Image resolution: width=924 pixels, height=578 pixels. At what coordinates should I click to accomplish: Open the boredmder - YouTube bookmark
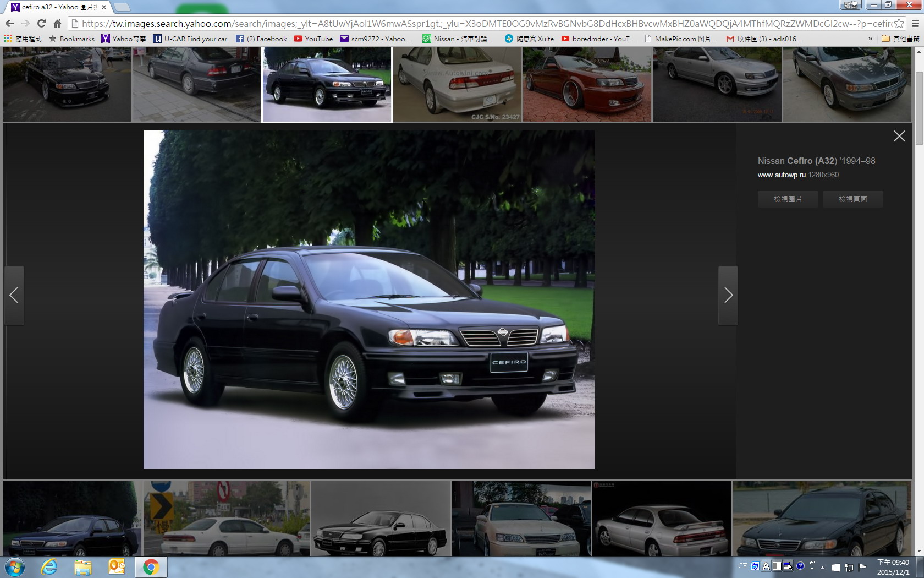point(598,39)
